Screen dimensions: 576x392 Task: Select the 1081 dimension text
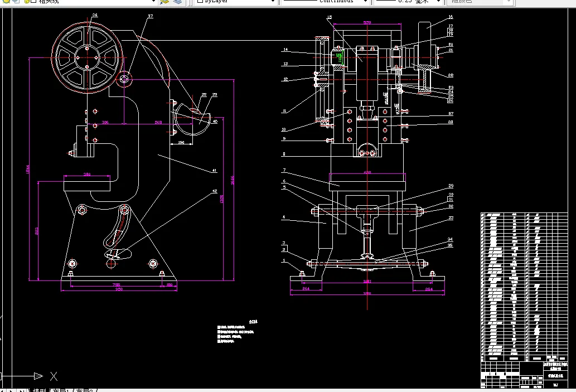(367, 282)
